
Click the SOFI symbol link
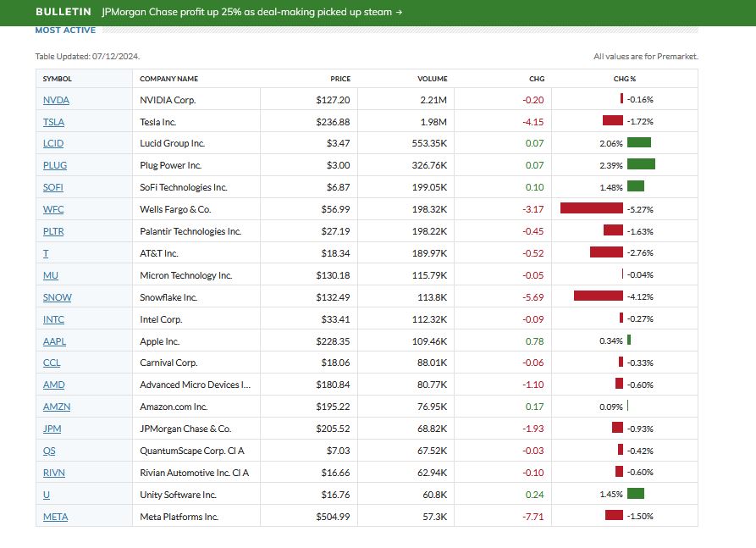pos(53,188)
